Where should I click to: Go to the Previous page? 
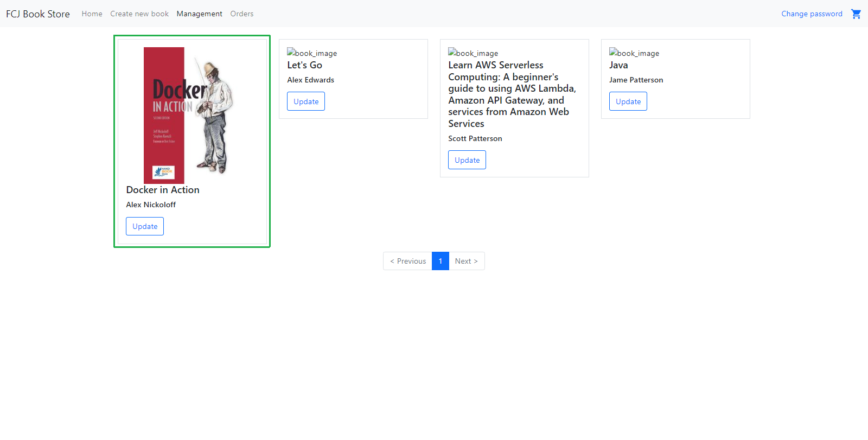pos(408,261)
